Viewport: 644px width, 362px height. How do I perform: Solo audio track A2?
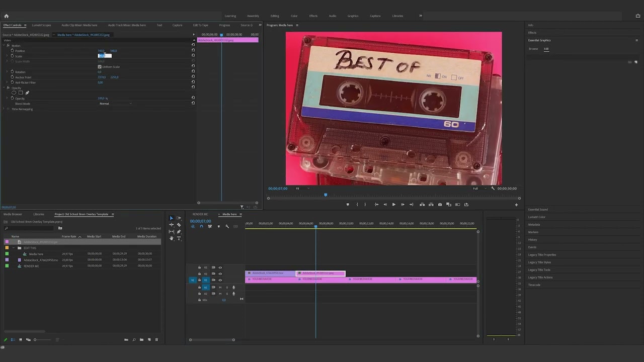(x=227, y=294)
